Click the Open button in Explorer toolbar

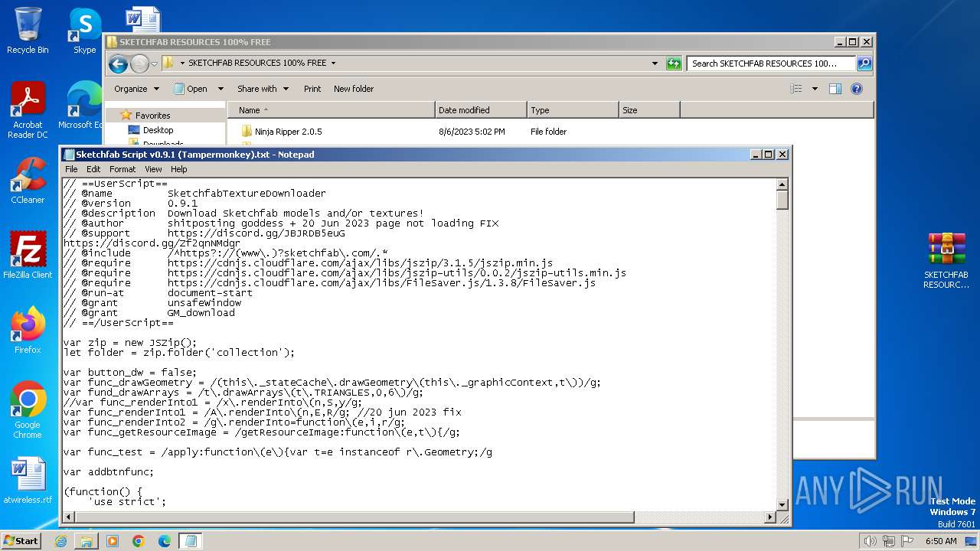[191, 89]
